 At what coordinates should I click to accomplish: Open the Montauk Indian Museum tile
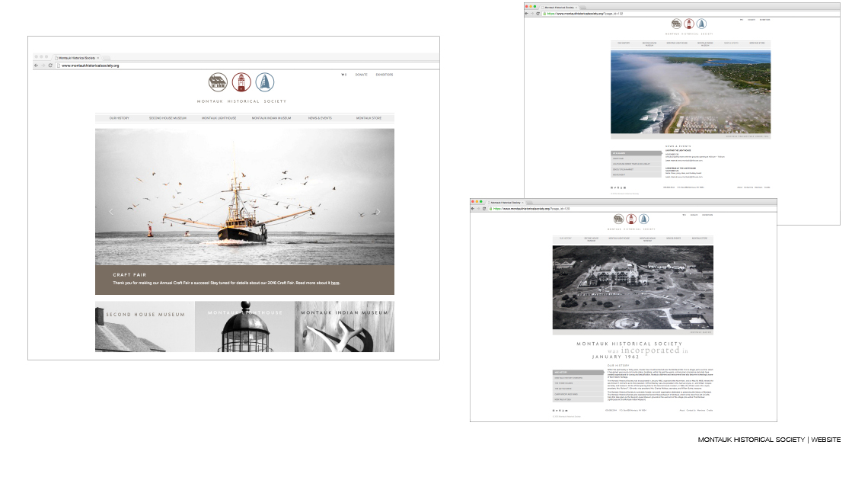coord(344,327)
